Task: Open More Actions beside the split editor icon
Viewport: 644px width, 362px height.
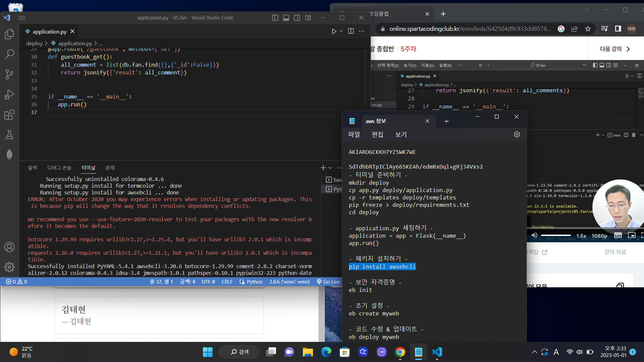Action: point(362,31)
